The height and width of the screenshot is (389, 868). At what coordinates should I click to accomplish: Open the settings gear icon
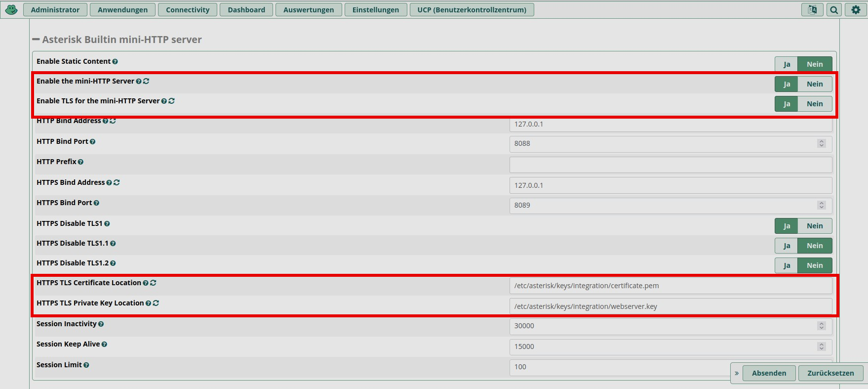[856, 10]
